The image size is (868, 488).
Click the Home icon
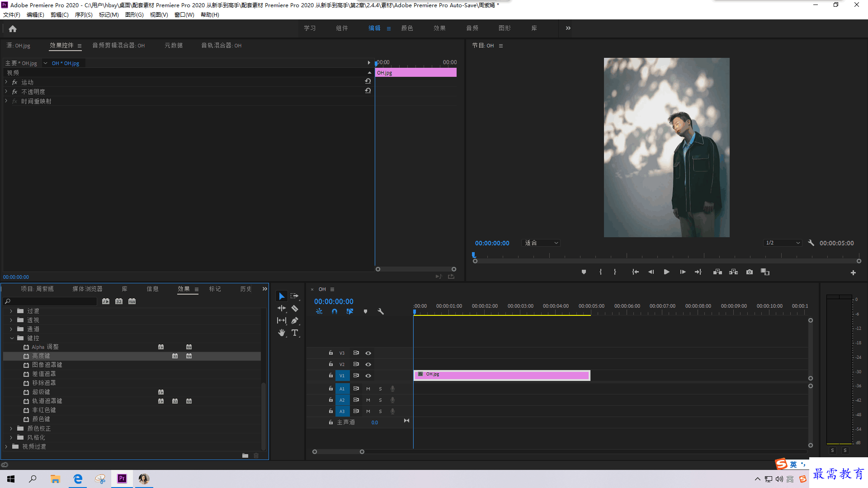pyautogui.click(x=13, y=29)
